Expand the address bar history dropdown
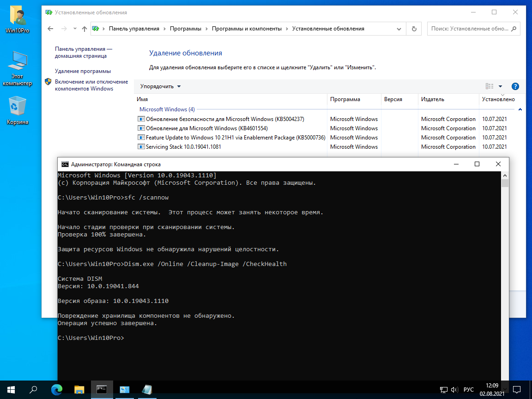This screenshot has width=532, height=399. click(x=399, y=29)
